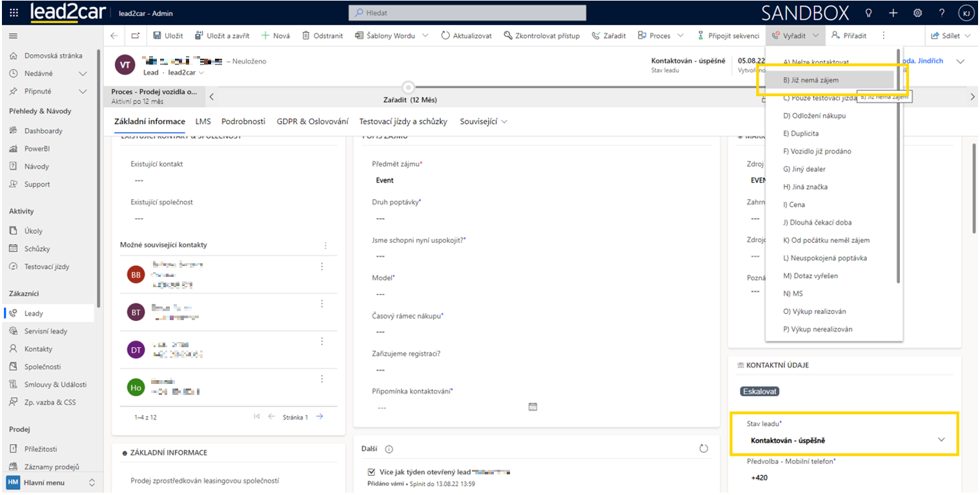Open the settings gear in header
Image resolution: width=980 pixels, height=495 pixels.
[917, 13]
